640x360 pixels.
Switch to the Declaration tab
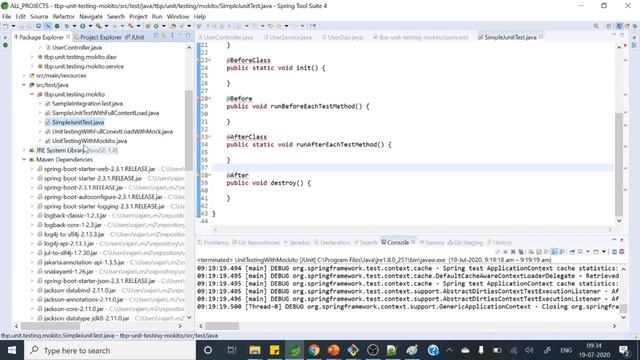click(332, 242)
